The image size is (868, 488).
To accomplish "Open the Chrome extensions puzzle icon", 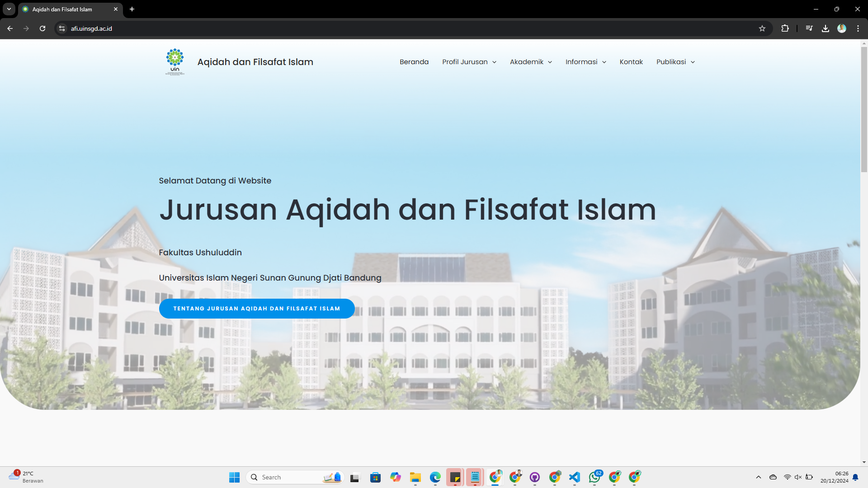I will (x=785, y=28).
